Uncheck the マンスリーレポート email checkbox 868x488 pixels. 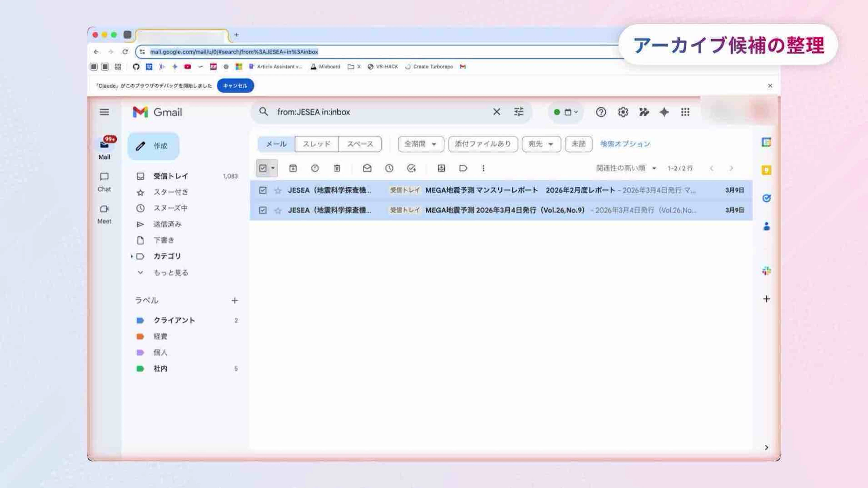pos(263,190)
